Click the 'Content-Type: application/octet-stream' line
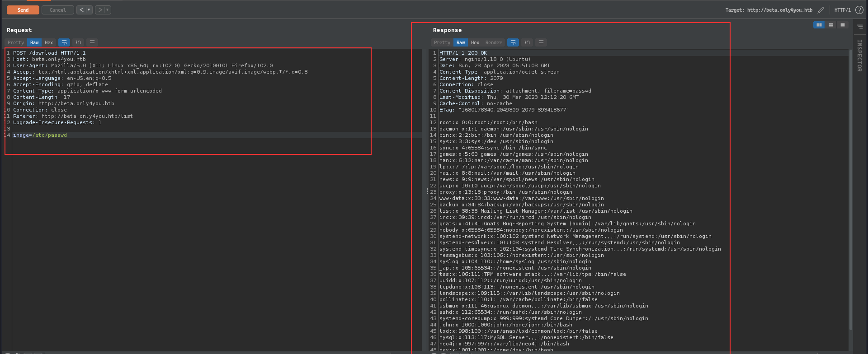Image resolution: width=868 pixels, height=354 pixels. click(500, 72)
